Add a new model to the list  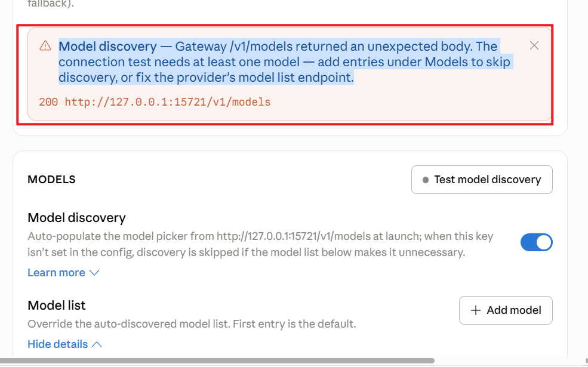[506, 310]
